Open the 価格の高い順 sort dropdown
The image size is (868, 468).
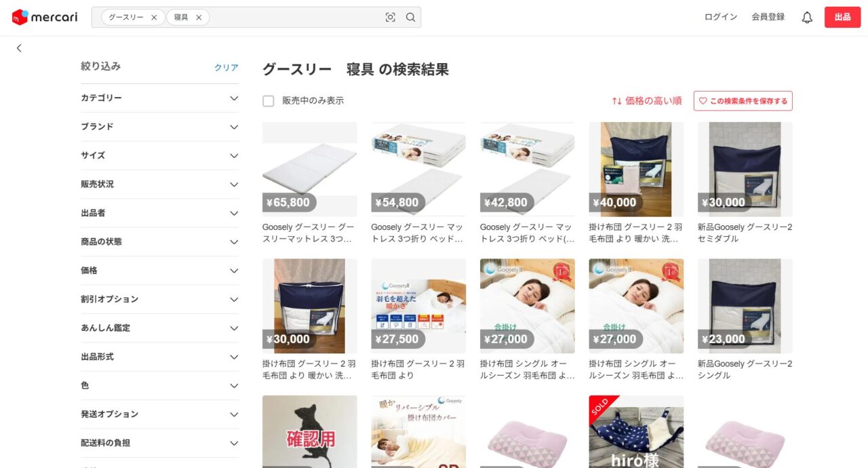647,101
